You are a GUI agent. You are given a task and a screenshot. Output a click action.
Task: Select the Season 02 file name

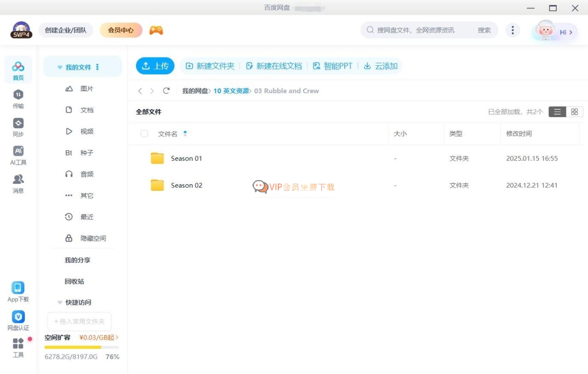[187, 186]
